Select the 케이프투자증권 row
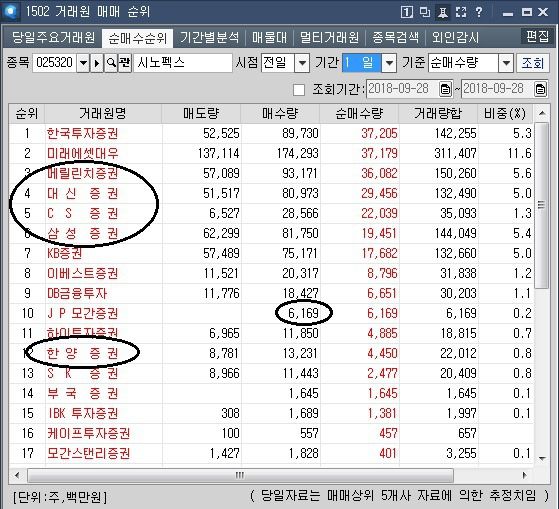 271,433
